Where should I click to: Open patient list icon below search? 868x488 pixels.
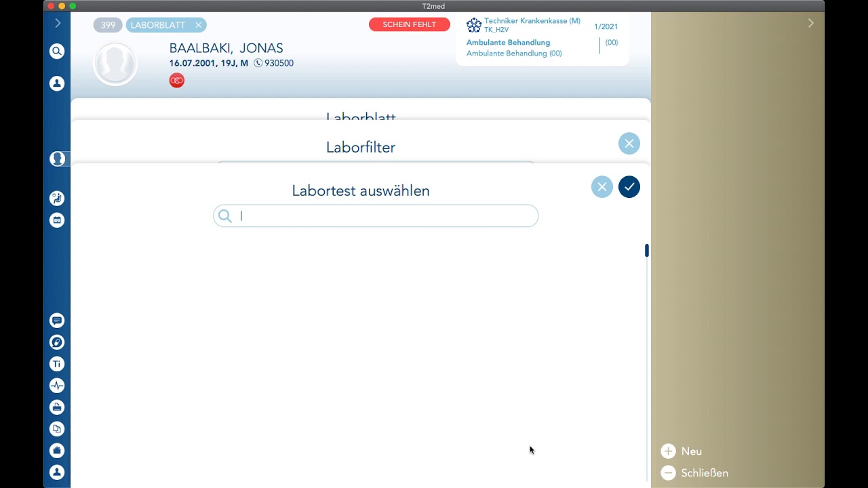point(57,83)
